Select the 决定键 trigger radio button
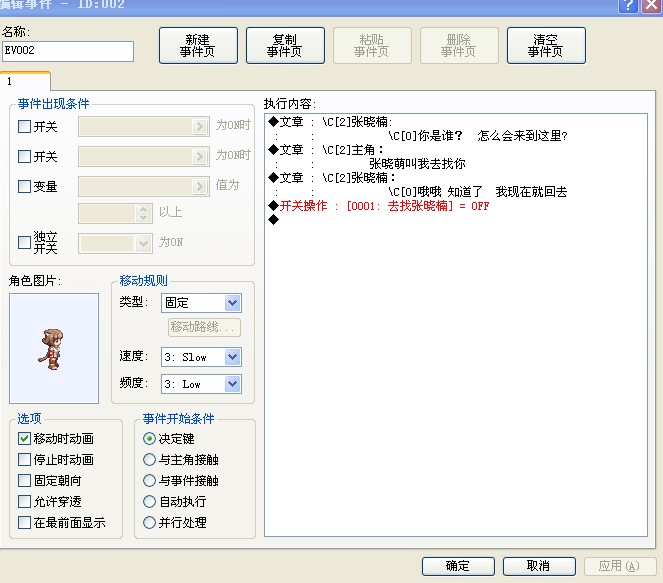 [x=149, y=438]
